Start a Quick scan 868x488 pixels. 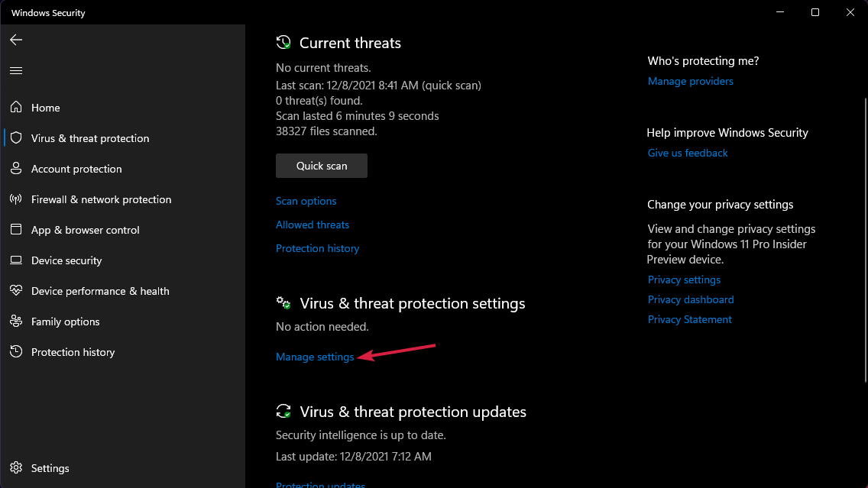coord(321,166)
